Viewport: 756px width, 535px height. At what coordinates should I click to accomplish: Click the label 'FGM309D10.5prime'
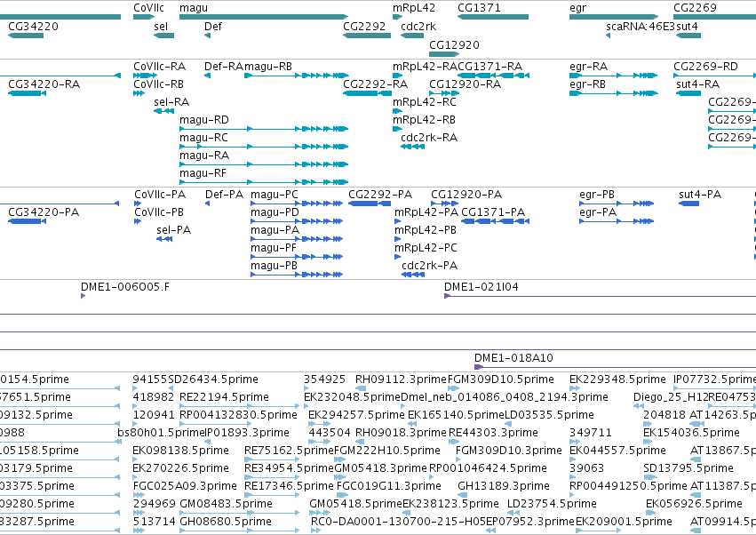click(x=501, y=379)
